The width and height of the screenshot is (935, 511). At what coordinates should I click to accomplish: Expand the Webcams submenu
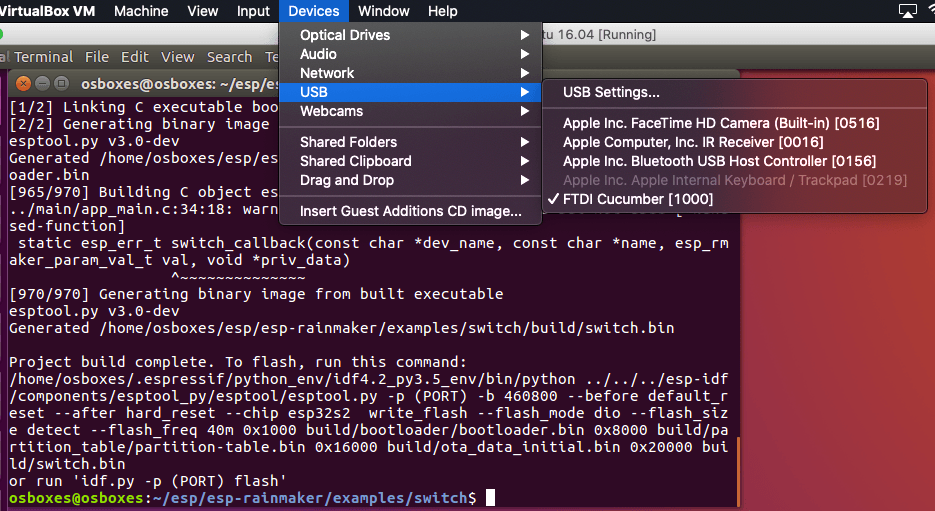pyautogui.click(x=410, y=111)
